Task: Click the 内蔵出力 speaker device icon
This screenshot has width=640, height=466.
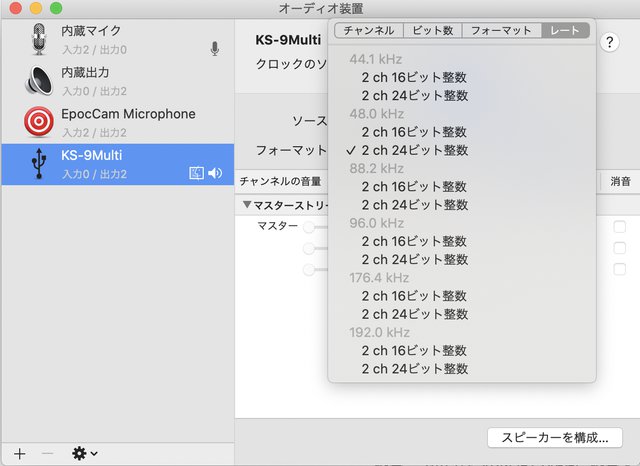Action: (38, 80)
